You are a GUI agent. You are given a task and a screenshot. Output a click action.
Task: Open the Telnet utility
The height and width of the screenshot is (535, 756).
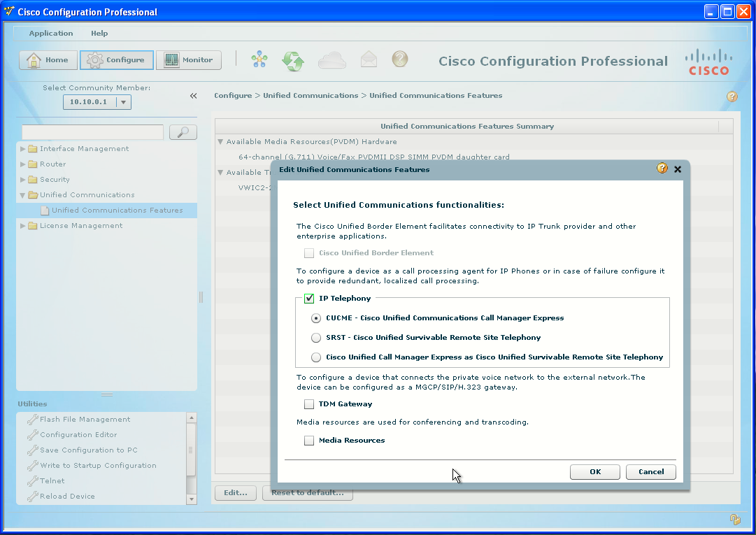pyautogui.click(x=52, y=481)
